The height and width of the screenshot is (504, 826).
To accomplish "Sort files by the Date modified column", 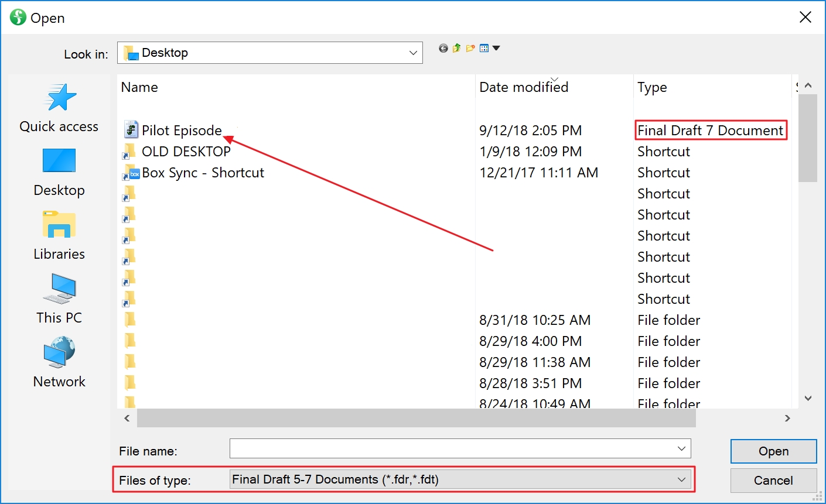I will [523, 87].
